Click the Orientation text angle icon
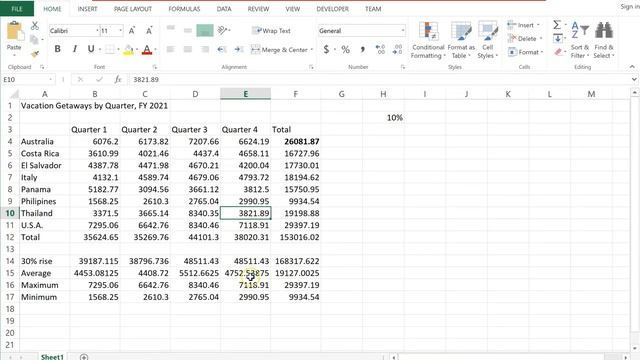 (x=222, y=30)
